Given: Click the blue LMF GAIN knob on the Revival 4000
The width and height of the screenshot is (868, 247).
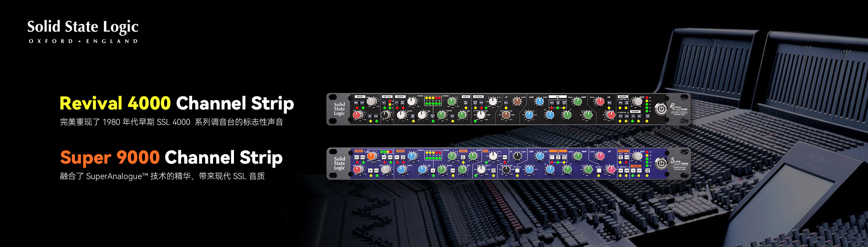Looking at the screenshot, I should pyautogui.click(x=539, y=102).
